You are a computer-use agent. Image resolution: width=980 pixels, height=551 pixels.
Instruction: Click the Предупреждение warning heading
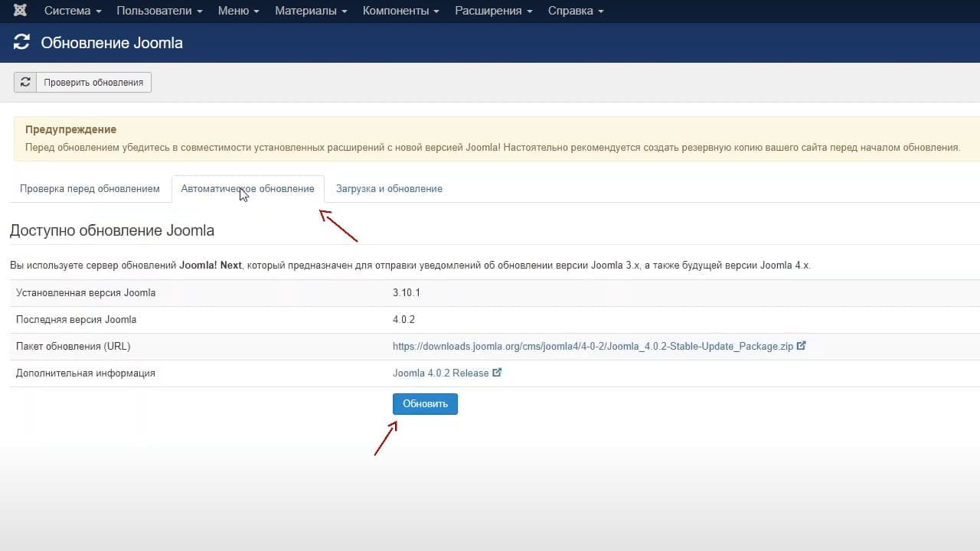(70, 129)
